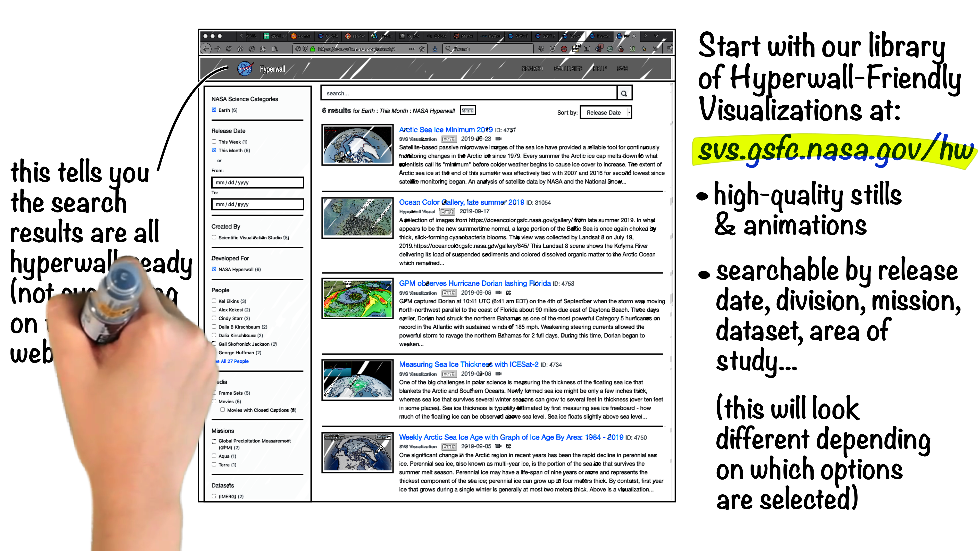This screenshot has width=980, height=551.
Task: Open the SEARCH menu in Hyperwall header
Action: (532, 68)
